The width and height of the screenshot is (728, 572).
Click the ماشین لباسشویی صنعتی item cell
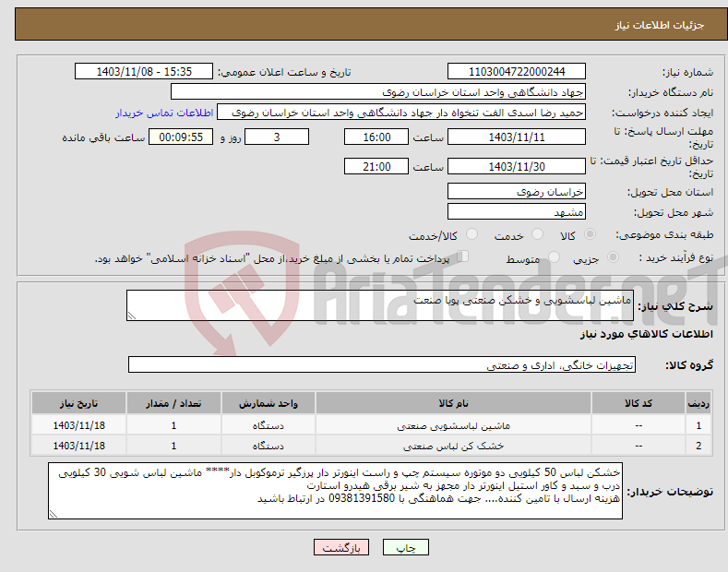click(453, 425)
